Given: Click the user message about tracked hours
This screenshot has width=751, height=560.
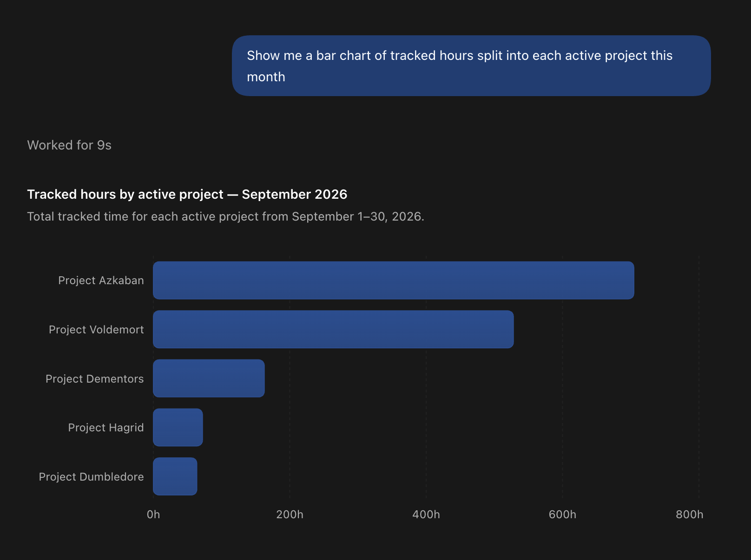Looking at the screenshot, I should [471, 66].
